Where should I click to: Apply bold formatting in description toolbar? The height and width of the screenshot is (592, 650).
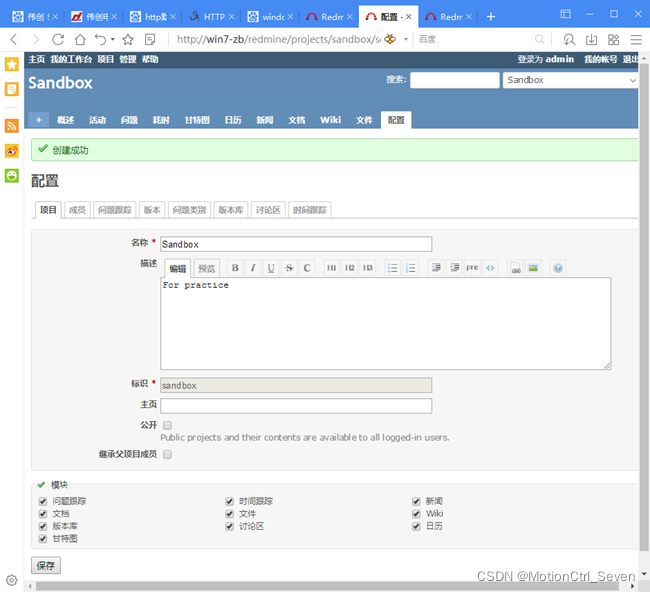tap(235, 268)
